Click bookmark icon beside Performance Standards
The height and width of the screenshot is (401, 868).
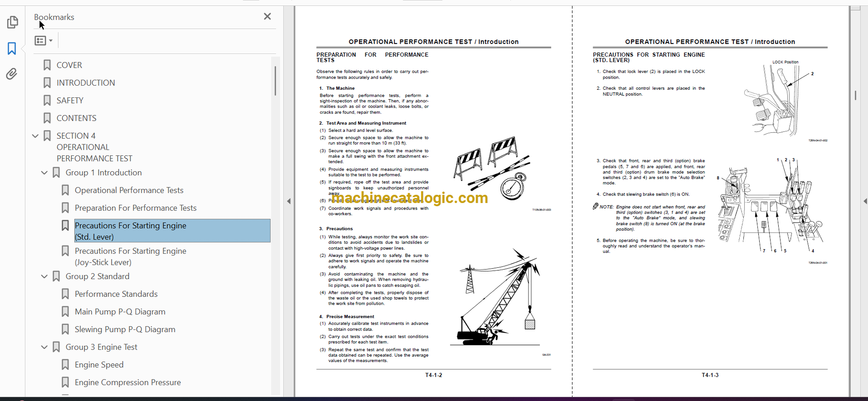coord(65,294)
